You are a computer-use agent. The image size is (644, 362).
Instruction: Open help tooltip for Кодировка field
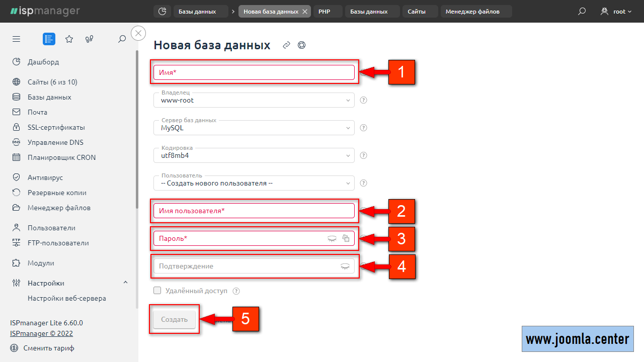coord(364,155)
